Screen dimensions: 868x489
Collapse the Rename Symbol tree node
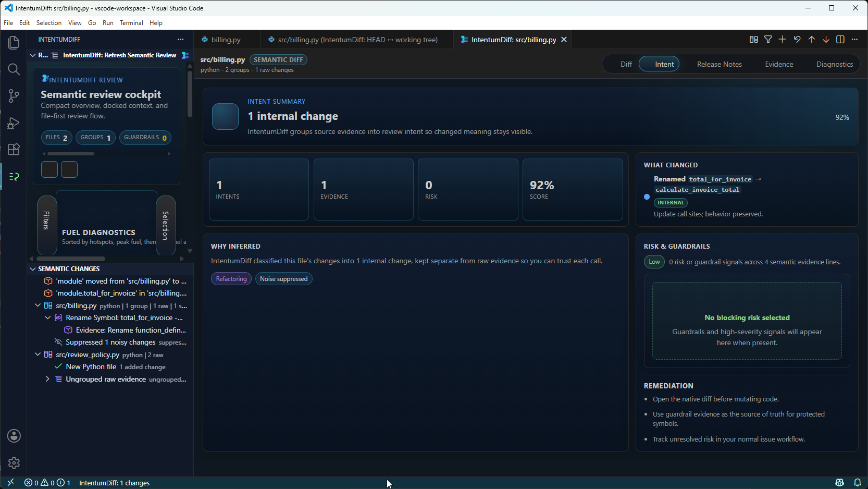coord(47,317)
